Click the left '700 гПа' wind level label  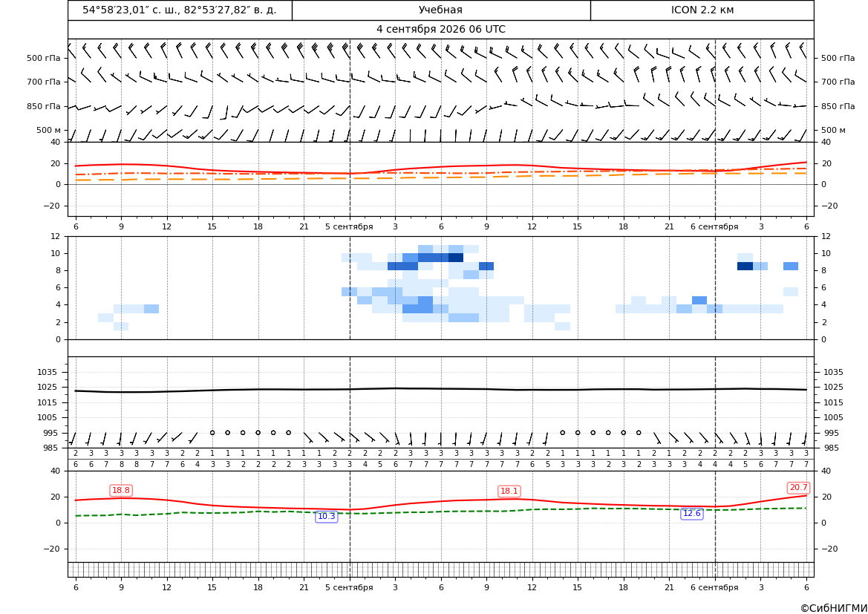click(x=44, y=82)
